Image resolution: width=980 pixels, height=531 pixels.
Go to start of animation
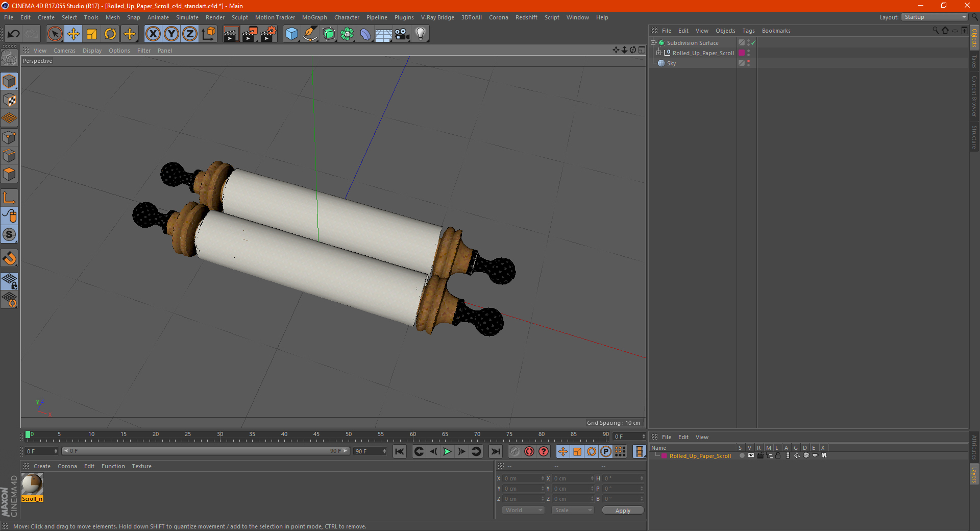point(400,451)
